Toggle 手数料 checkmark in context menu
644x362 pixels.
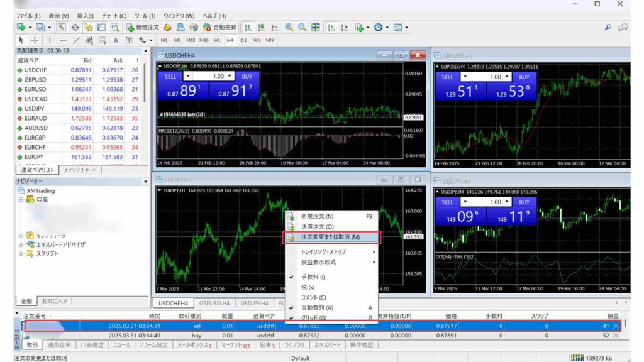pos(313,277)
